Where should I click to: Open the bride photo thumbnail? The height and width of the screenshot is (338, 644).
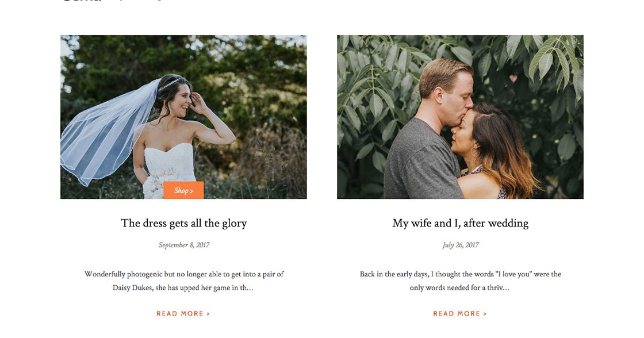183,117
